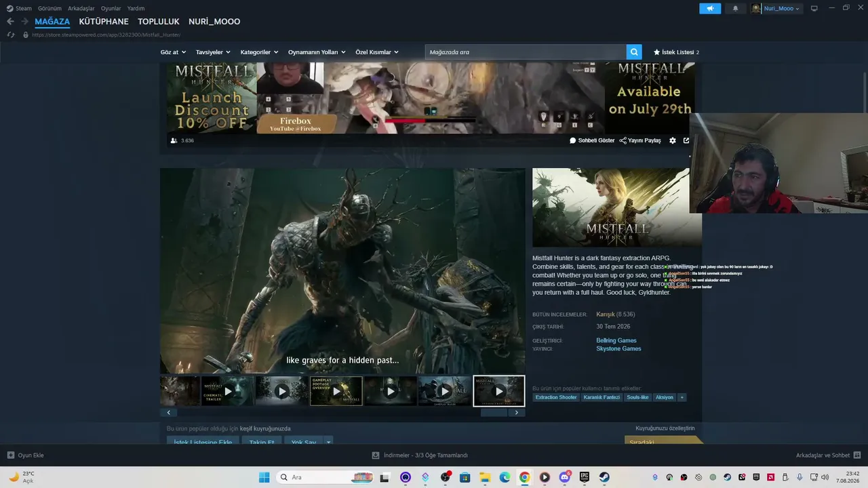The width and height of the screenshot is (868, 488).
Task: Click the Extraction Shooter tag
Action: point(556,397)
